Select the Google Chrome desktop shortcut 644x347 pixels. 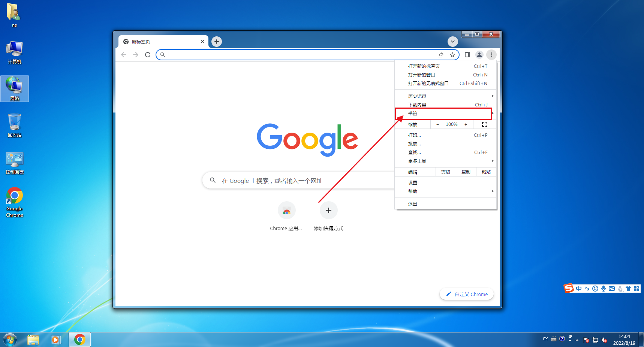click(x=15, y=202)
